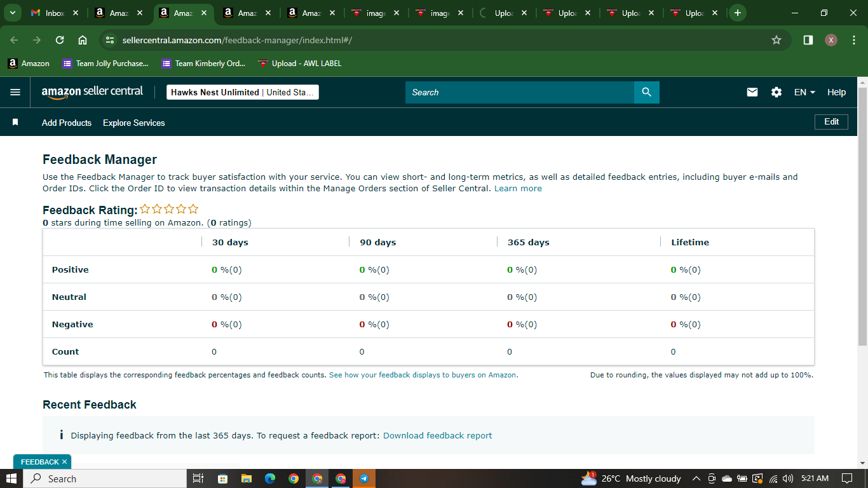Close the FEEDBACK tab at bottom left

64,462
